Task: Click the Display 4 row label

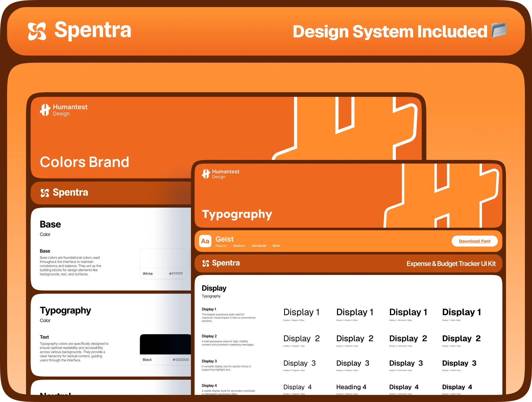Action: coord(209,386)
